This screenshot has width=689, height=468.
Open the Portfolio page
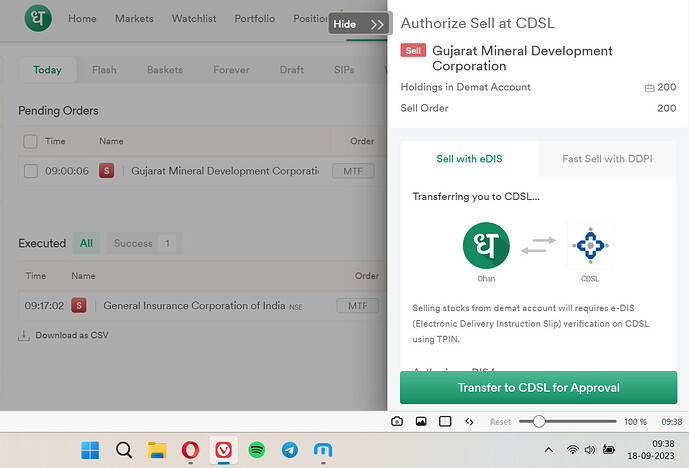pyautogui.click(x=254, y=18)
